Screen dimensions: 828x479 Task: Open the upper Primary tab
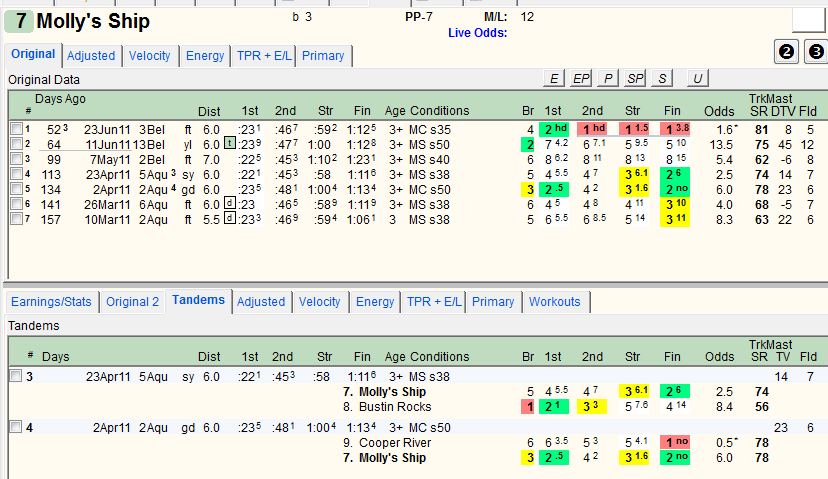(x=323, y=56)
